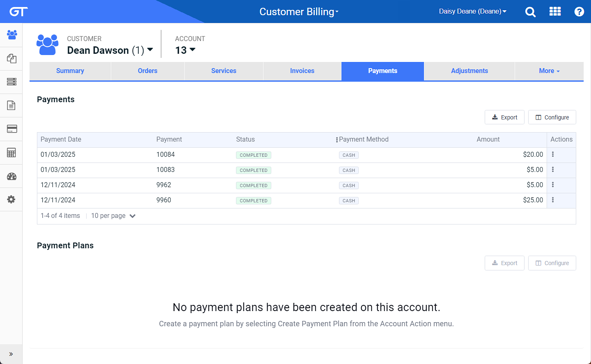591x364 pixels.
Task: Open the copy documents sidebar icon
Action: pos(11,58)
